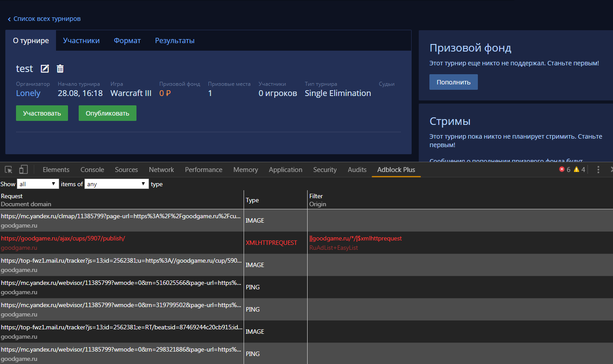Viewport: 613px width, 364px height.
Task: Click the Стримы panel heading
Action: pyautogui.click(x=450, y=121)
